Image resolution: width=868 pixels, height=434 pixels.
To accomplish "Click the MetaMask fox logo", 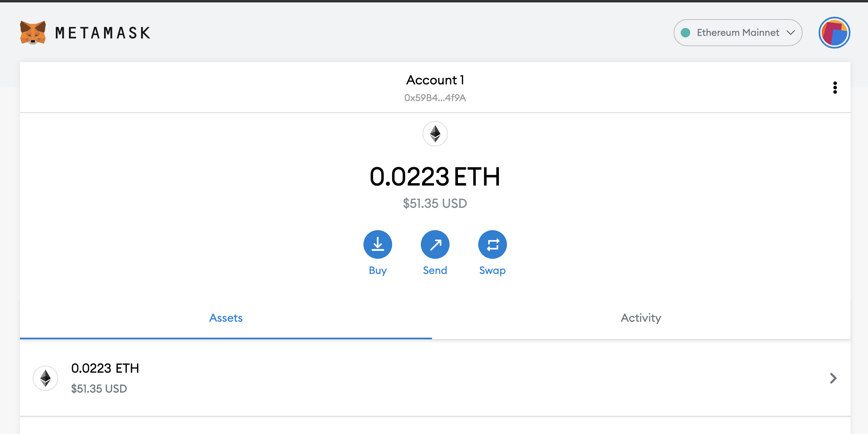I will coord(33,33).
